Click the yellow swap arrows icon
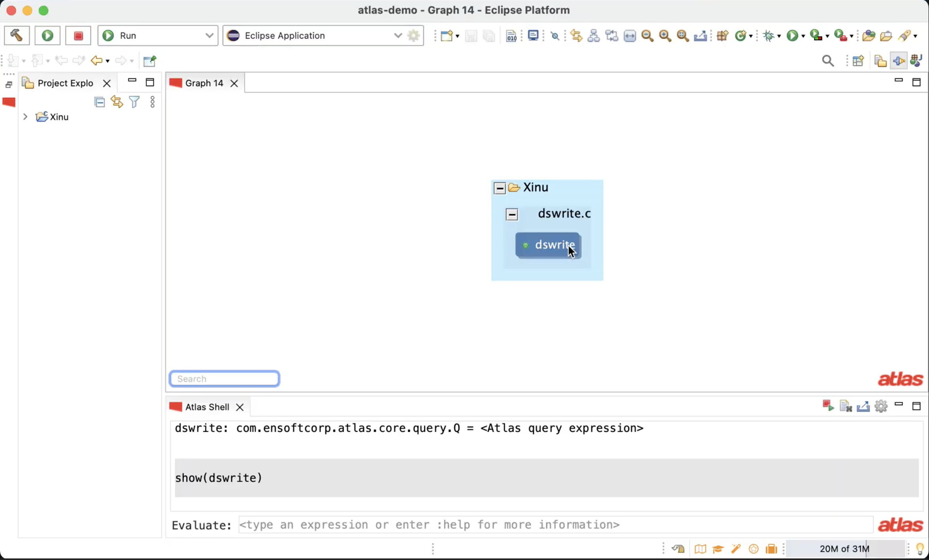Image resolution: width=929 pixels, height=560 pixels. [x=576, y=36]
